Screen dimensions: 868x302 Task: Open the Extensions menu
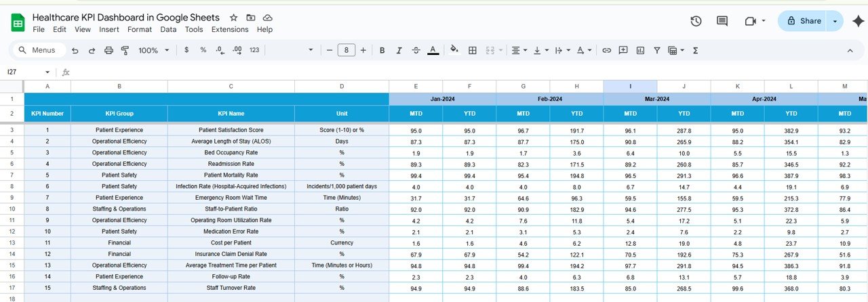pos(230,29)
